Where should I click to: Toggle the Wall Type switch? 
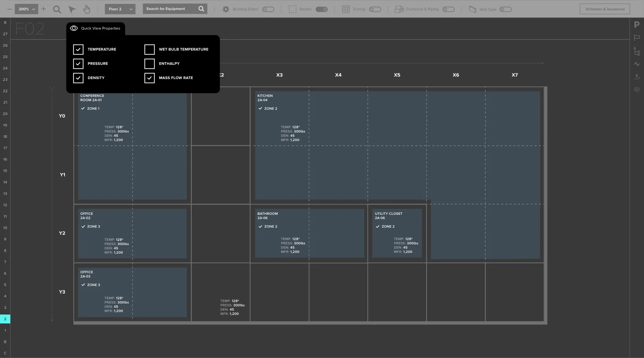coord(505,9)
